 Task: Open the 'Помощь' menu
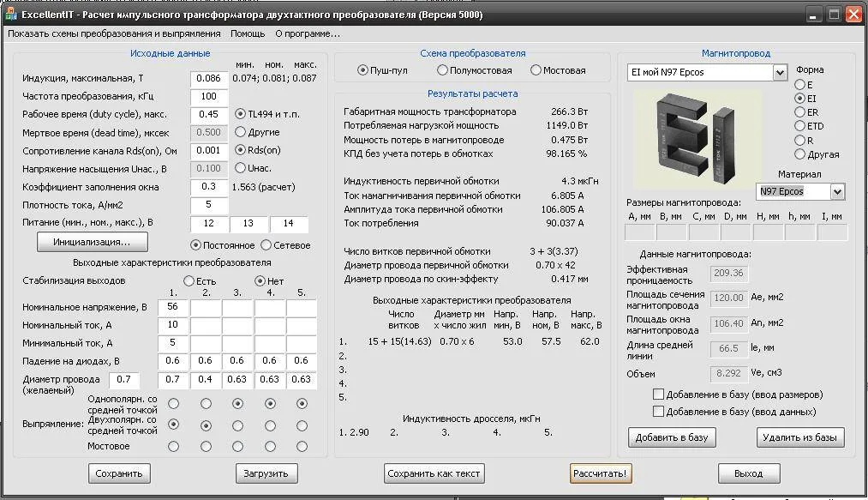(248, 33)
